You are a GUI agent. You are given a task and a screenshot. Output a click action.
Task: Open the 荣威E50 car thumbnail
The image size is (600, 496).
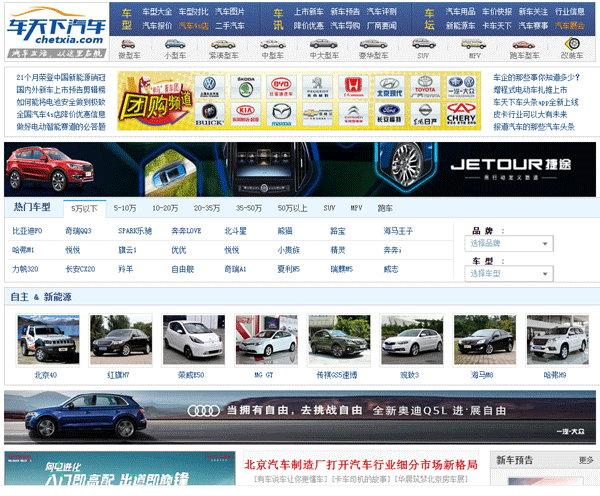coord(194,339)
